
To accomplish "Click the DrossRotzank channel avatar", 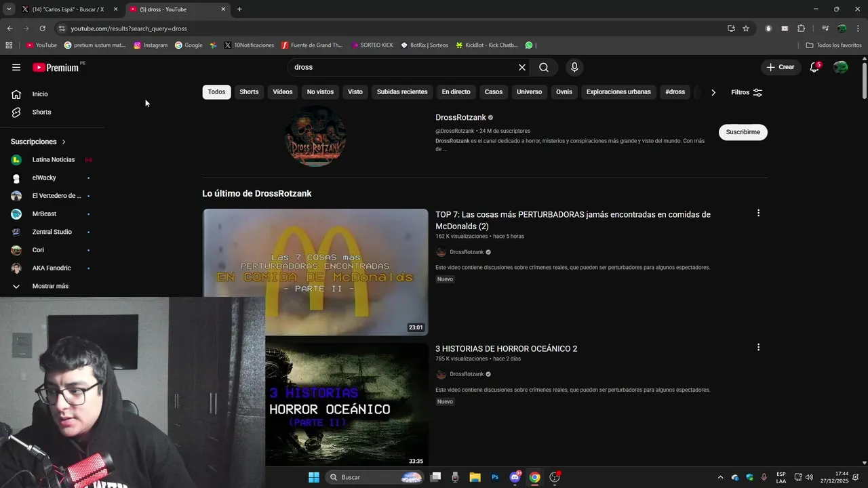I will pos(315,136).
